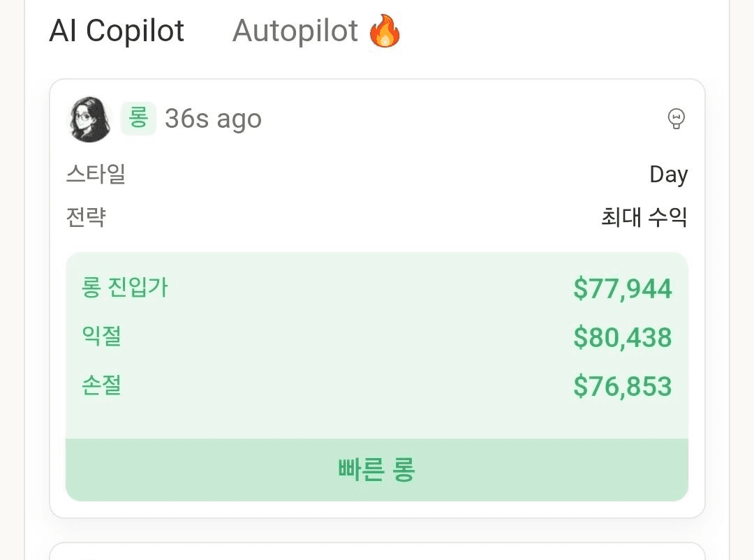Screen dimensions: 754x560
Task: Select the 스타일 style label
Action: pyautogui.click(x=96, y=174)
